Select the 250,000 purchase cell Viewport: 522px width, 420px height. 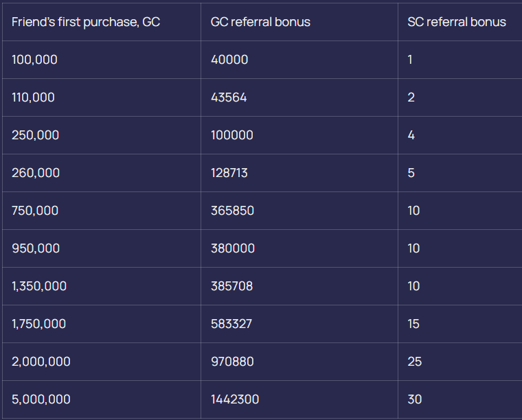[x=35, y=135]
